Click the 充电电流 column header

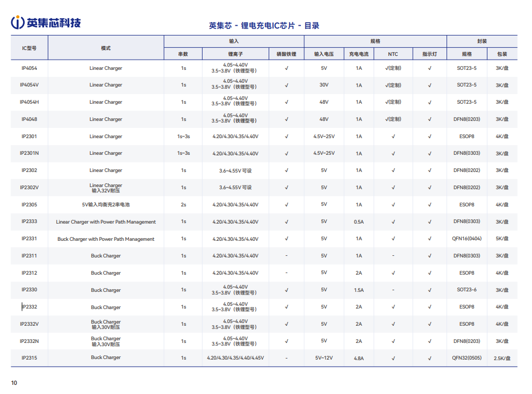[359, 54]
